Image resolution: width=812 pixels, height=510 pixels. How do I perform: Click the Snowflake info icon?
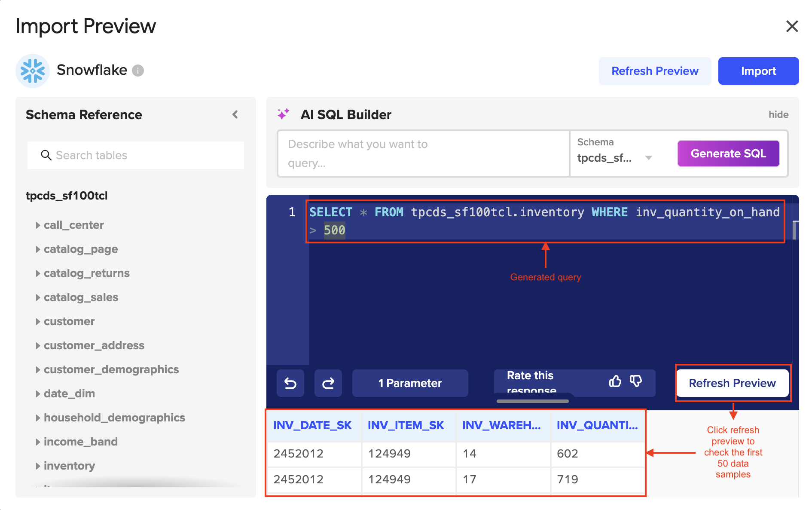138,70
